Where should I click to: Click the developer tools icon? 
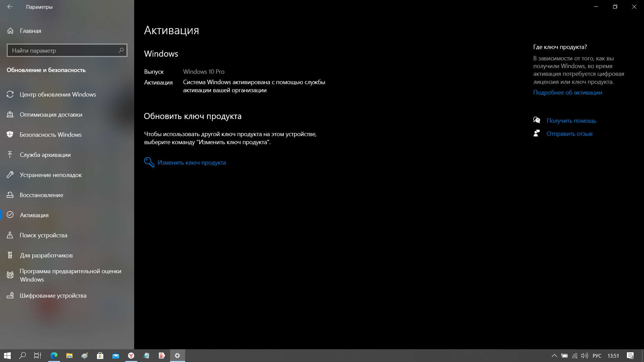coord(10,255)
